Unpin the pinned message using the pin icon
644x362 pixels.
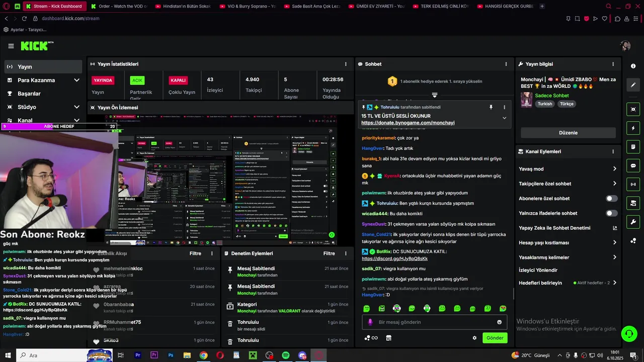491,107
